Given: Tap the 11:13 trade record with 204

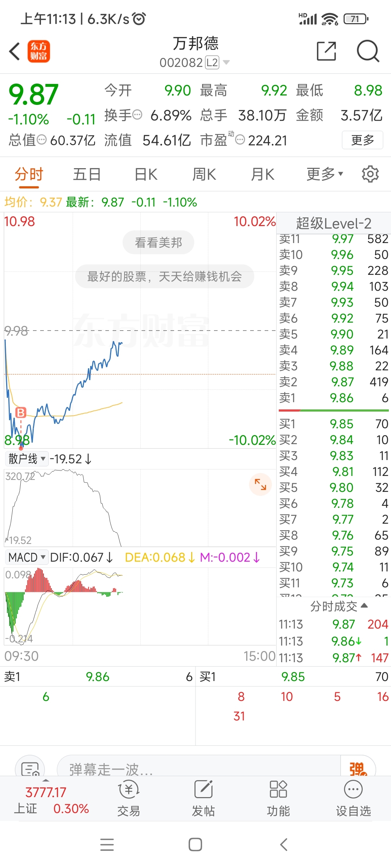Looking at the screenshot, I should [333, 624].
